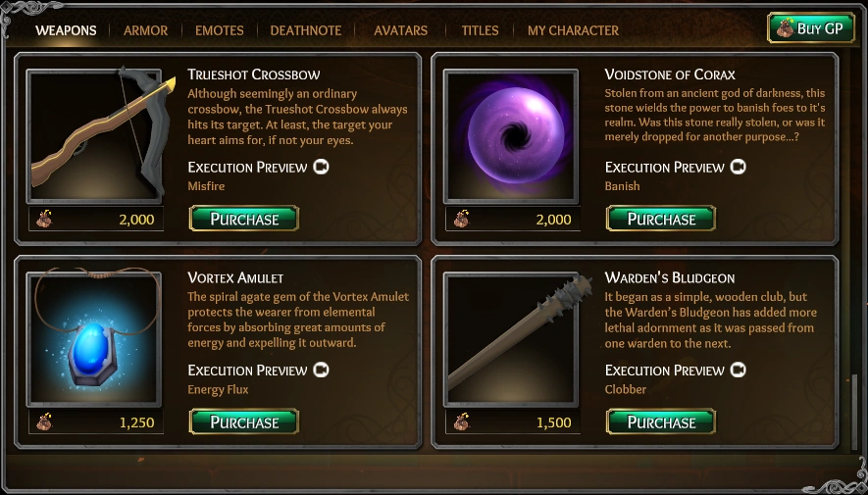Open the Armor tab

pos(145,30)
